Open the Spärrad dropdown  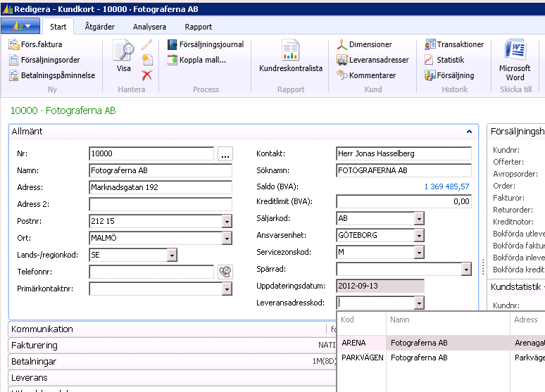466,269
